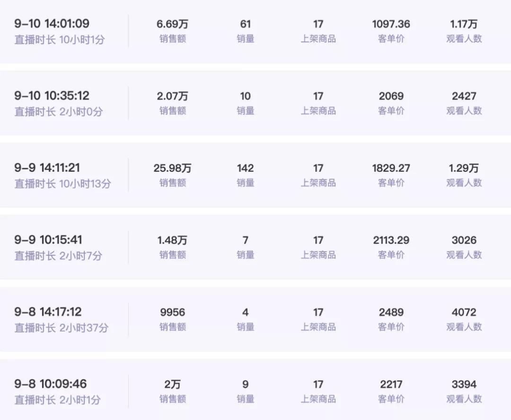Image resolution: width=511 pixels, height=420 pixels.
Task: Select the 9-8 14:17:12 session entry
Action: [x=48, y=312]
